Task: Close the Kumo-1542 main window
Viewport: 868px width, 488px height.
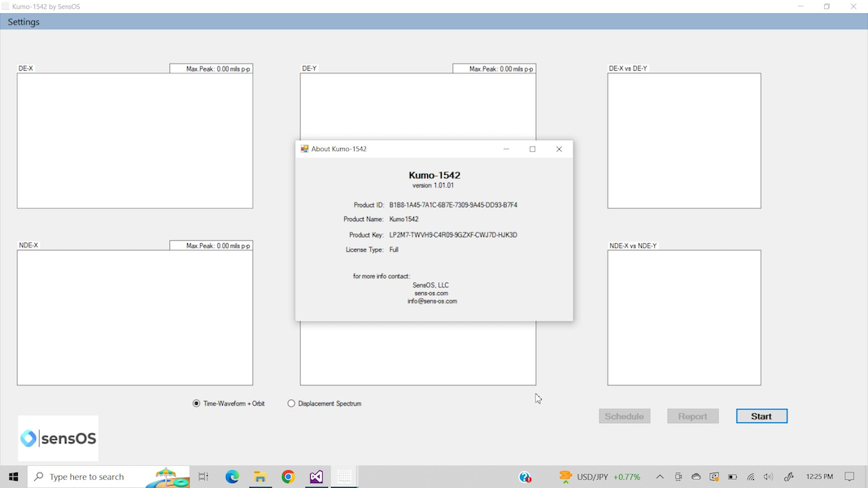Action: 853,7
